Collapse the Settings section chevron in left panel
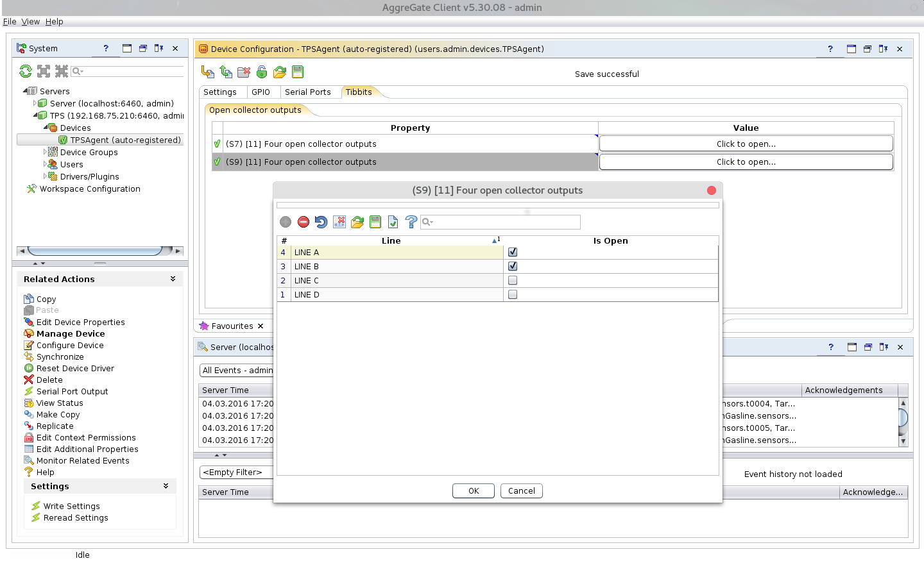This screenshot has height=561, width=924. (x=166, y=486)
